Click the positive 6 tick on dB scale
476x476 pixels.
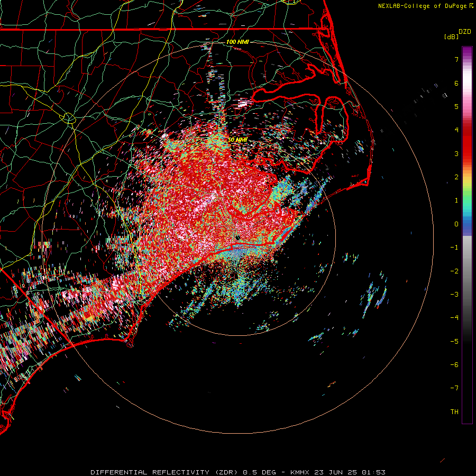point(456,83)
